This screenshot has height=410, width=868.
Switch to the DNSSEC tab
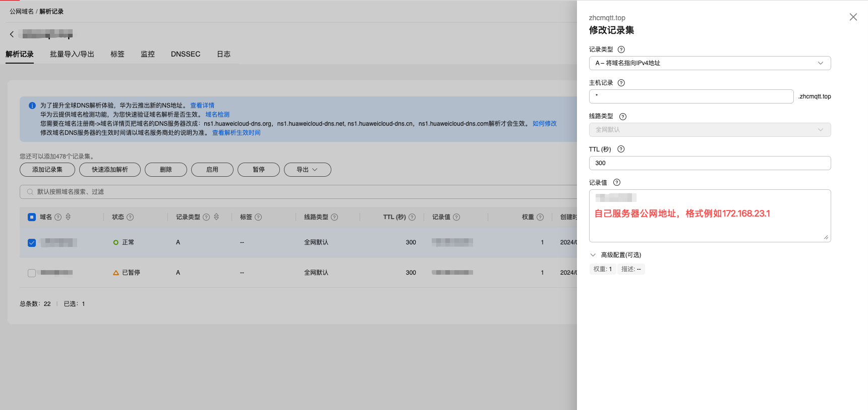[x=186, y=54]
